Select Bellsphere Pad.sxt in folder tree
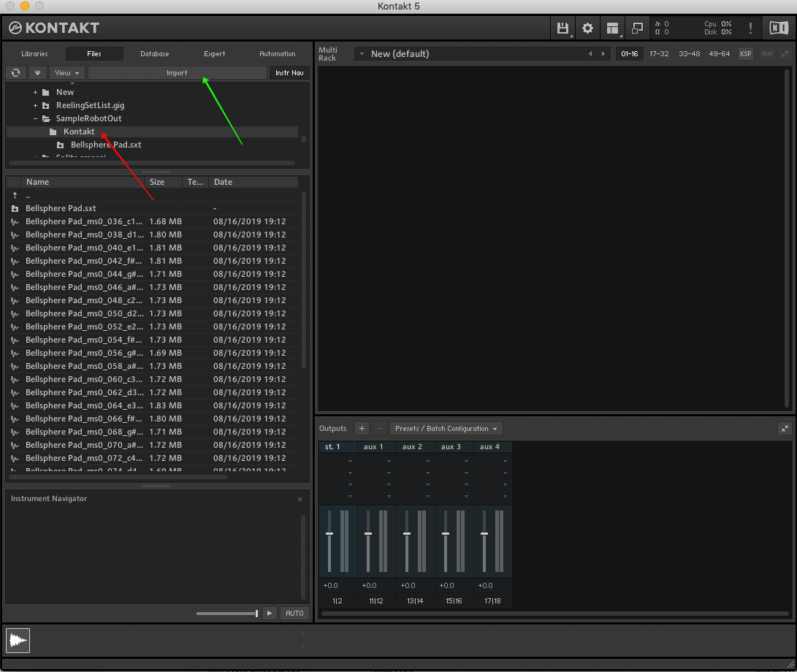 (106, 145)
